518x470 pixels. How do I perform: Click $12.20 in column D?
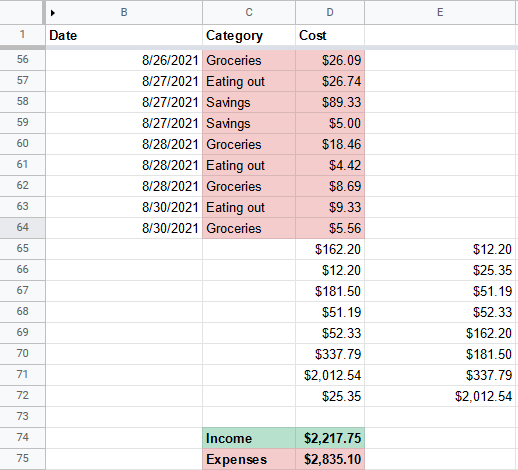pyautogui.click(x=330, y=270)
